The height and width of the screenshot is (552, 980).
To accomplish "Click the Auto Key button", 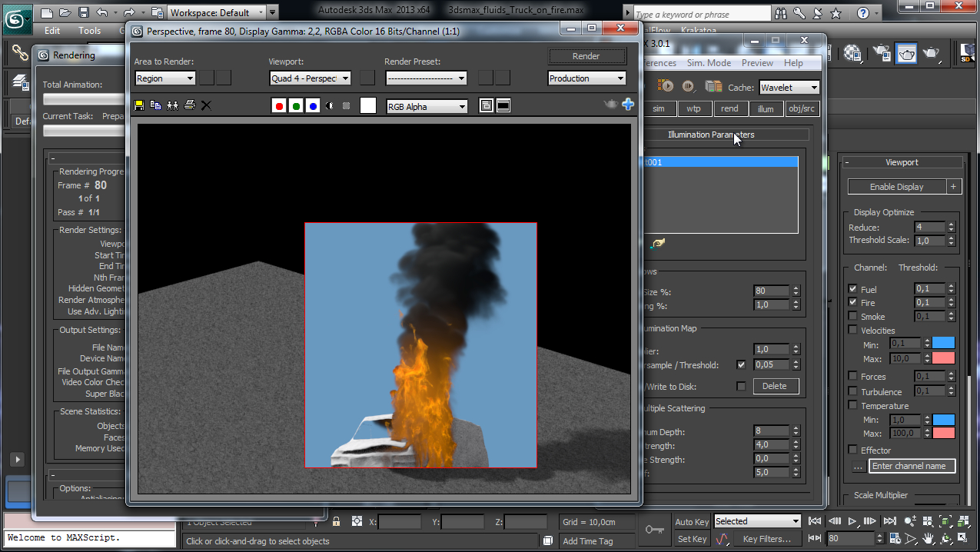I will click(x=692, y=522).
